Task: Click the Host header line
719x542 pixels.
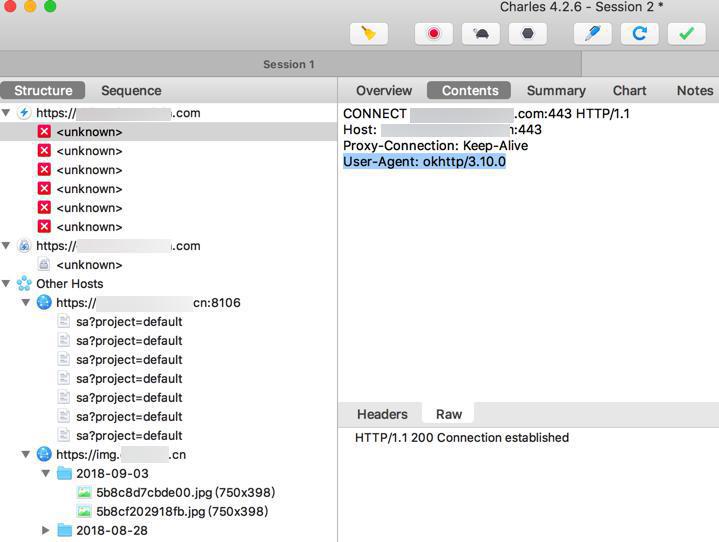Action: [442, 130]
